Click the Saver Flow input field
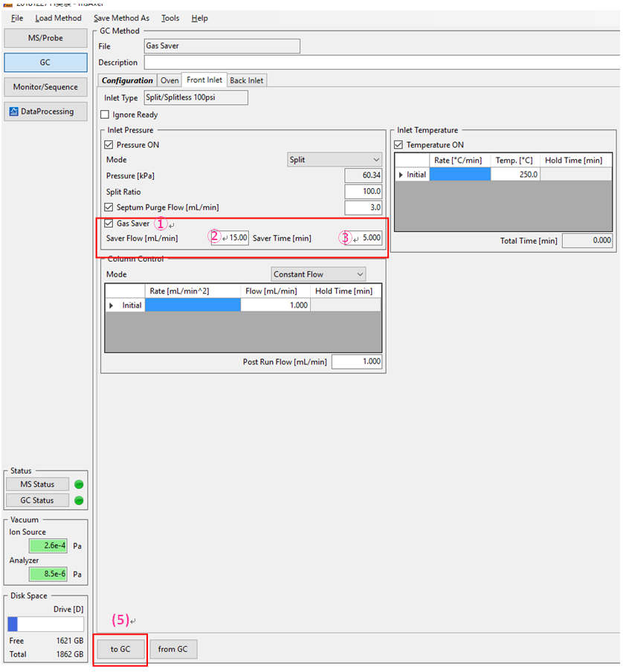 coord(230,238)
